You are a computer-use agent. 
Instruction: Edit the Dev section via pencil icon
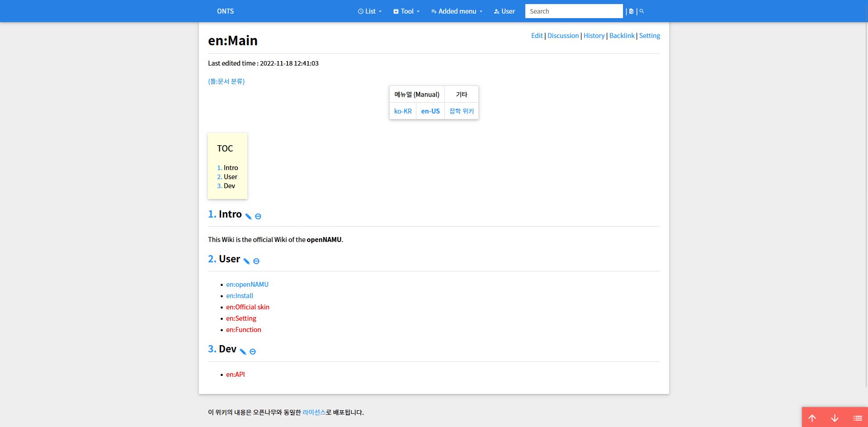[x=242, y=351]
